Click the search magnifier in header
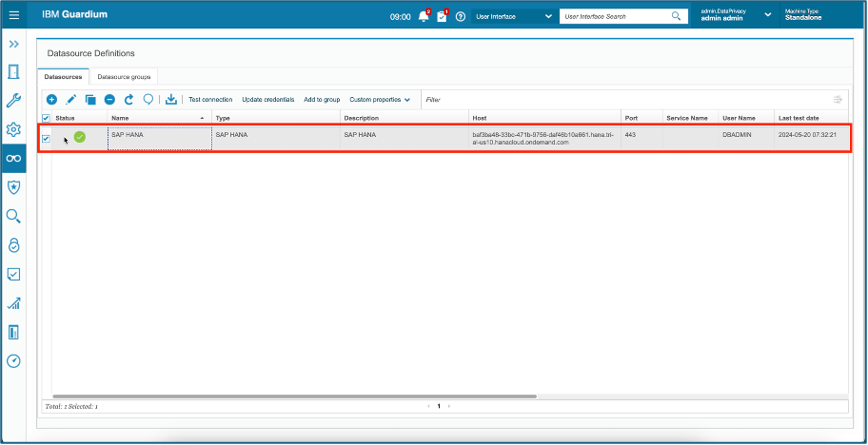Screen dimensions: 868x445 pos(676,16)
